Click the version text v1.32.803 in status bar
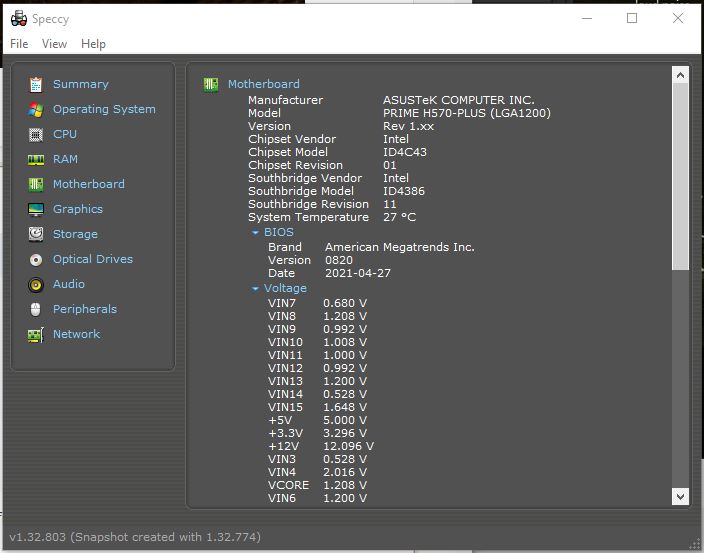Image resolution: width=704 pixels, height=553 pixels. tap(37, 537)
